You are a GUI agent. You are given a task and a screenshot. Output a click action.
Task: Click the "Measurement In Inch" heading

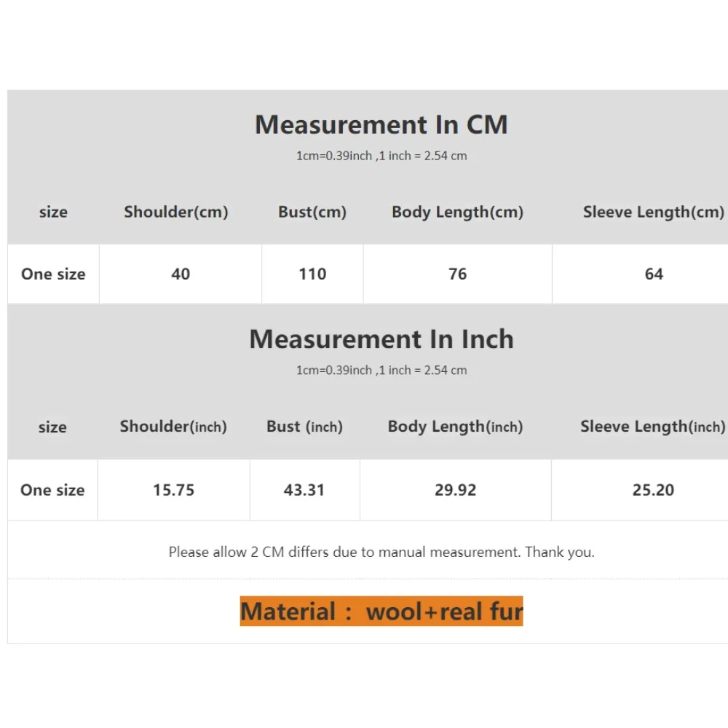[x=381, y=339]
